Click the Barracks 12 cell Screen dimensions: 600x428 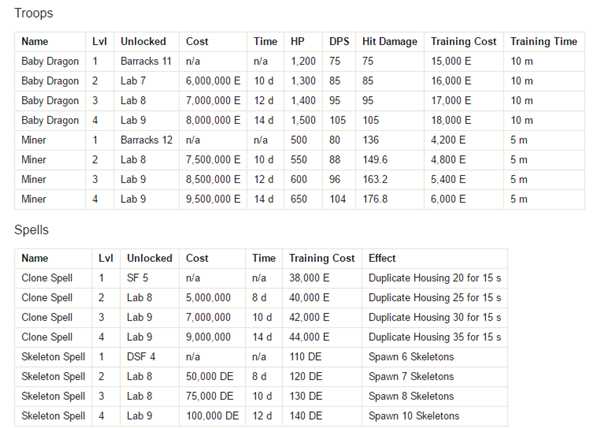147,140
